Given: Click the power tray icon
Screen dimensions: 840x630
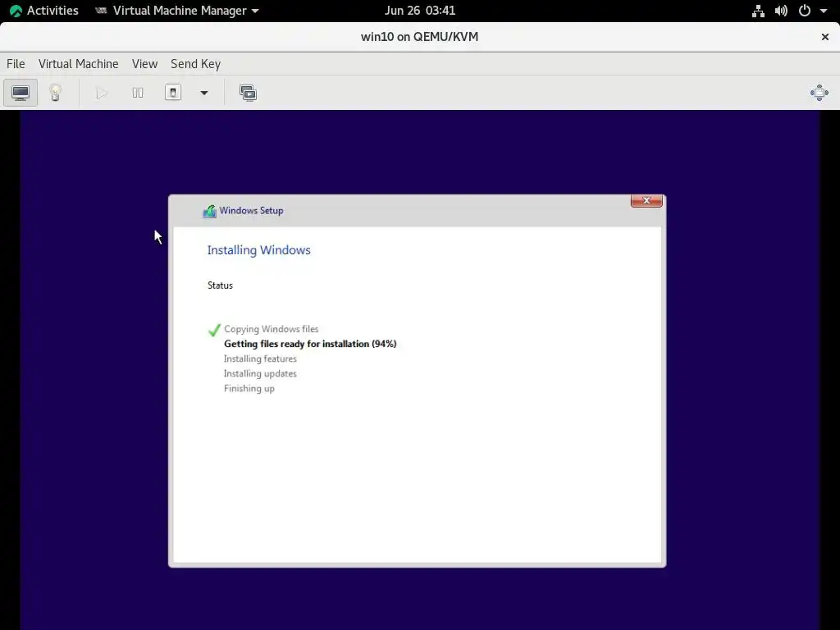Looking at the screenshot, I should coord(805,11).
